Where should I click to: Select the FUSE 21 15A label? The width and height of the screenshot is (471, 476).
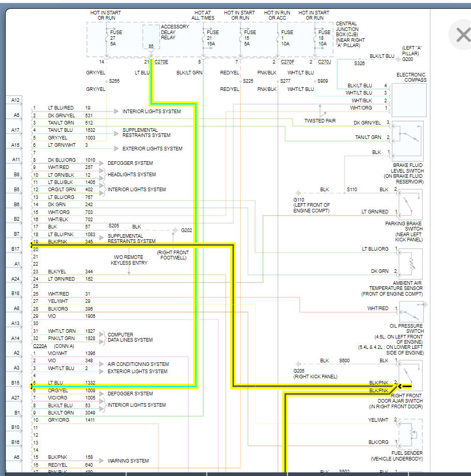(x=212, y=38)
